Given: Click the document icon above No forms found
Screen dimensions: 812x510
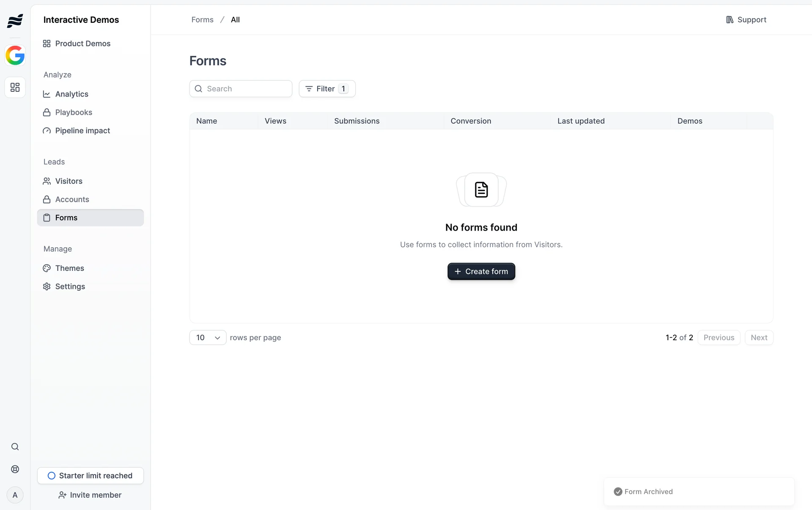Looking at the screenshot, I should coord(481,190).
